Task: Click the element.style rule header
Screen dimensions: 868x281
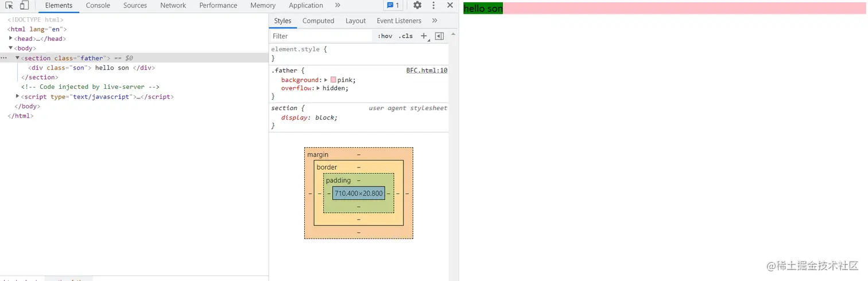Action: pyautogui.click(x=299, y=49)
